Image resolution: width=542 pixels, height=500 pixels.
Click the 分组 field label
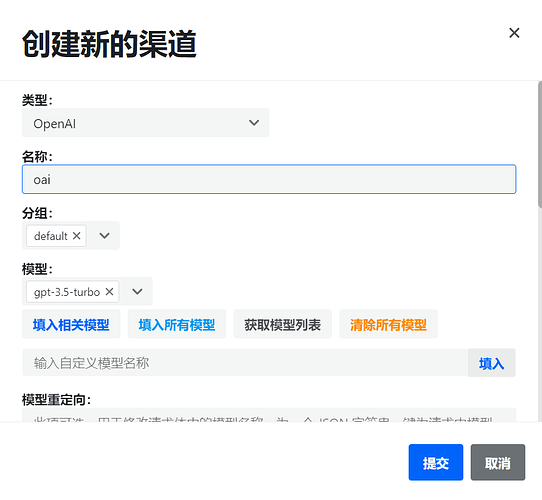(37, 213)
